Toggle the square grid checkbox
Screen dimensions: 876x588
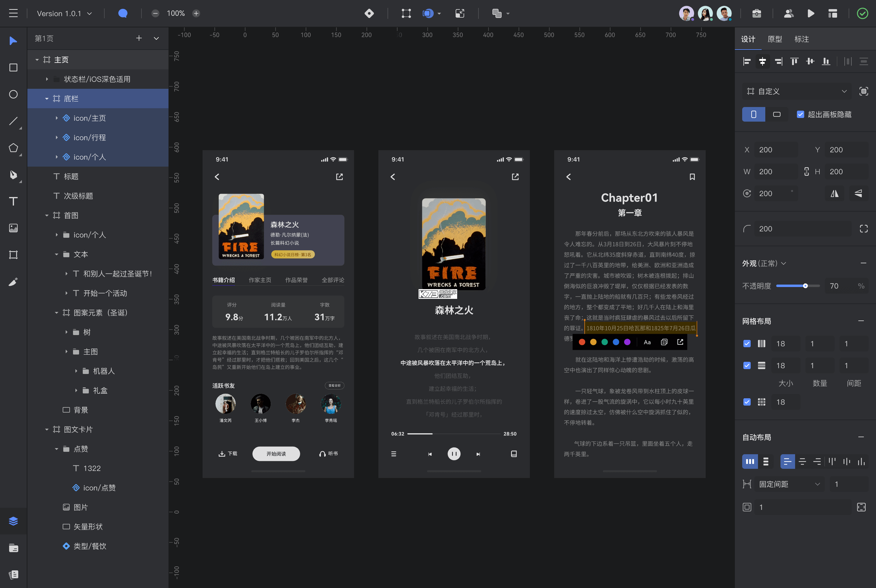click(x=747, y=402)
